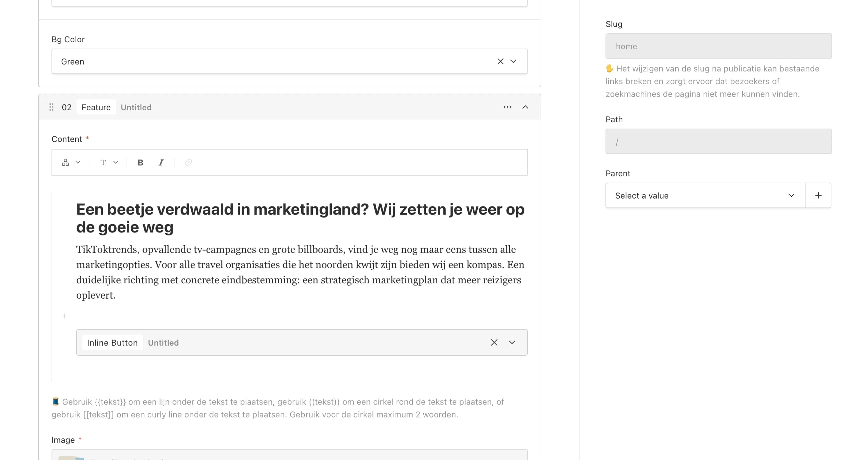Click the plus icon below the paragraph text
This screenshot has width=868, height=460.
point(65,316)
